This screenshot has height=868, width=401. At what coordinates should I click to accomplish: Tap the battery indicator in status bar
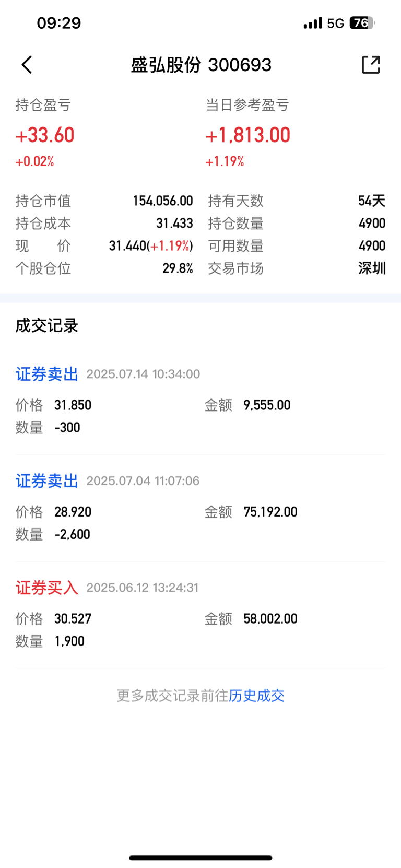pyautogui.click(x=362, y=23)
